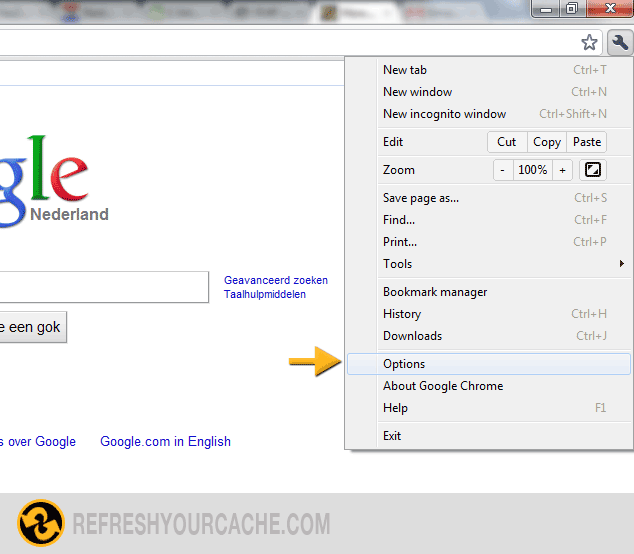The width and height of the screenshot is (634, 554).
Task: Close the Chrome window
Action: point(610,8)
